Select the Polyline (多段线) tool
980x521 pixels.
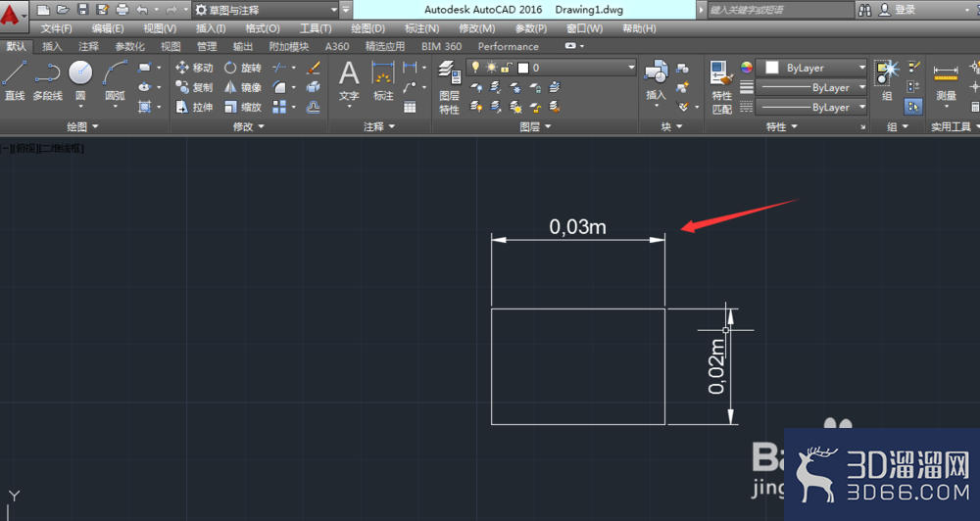[x=47, y=80]
